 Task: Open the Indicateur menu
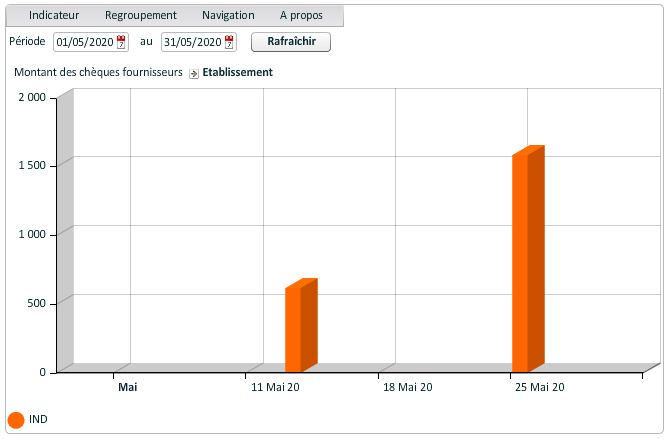point(54,15)
